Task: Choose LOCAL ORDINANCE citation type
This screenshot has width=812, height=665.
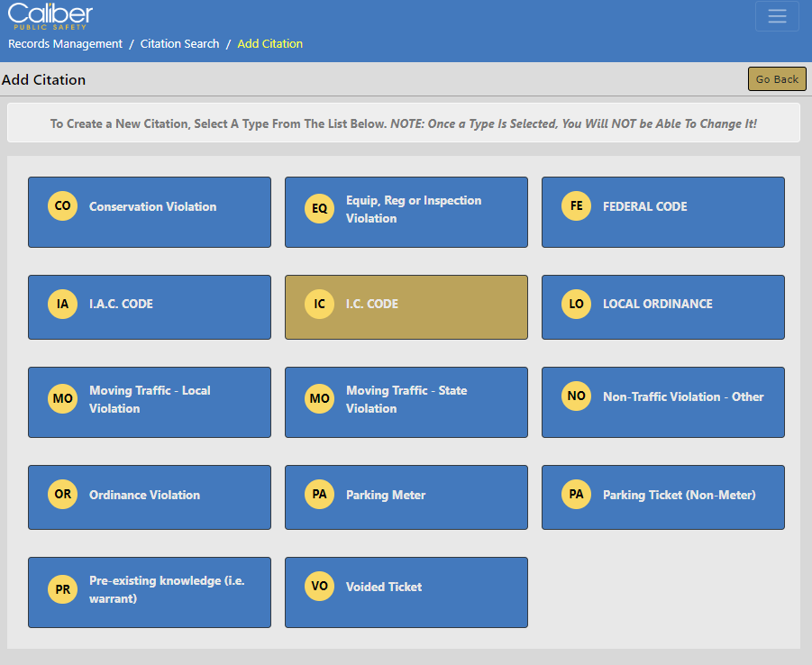Action: pyautogui.click(x=662, y=307)
